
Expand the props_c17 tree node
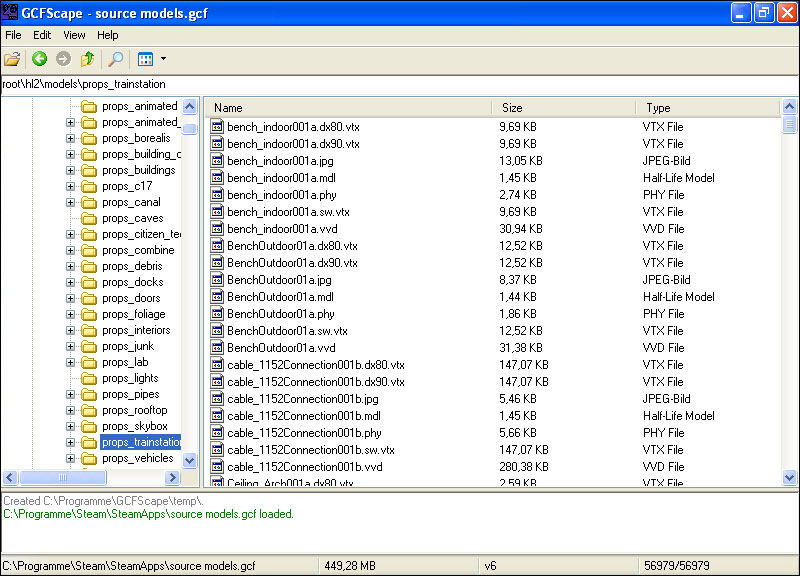70,186
